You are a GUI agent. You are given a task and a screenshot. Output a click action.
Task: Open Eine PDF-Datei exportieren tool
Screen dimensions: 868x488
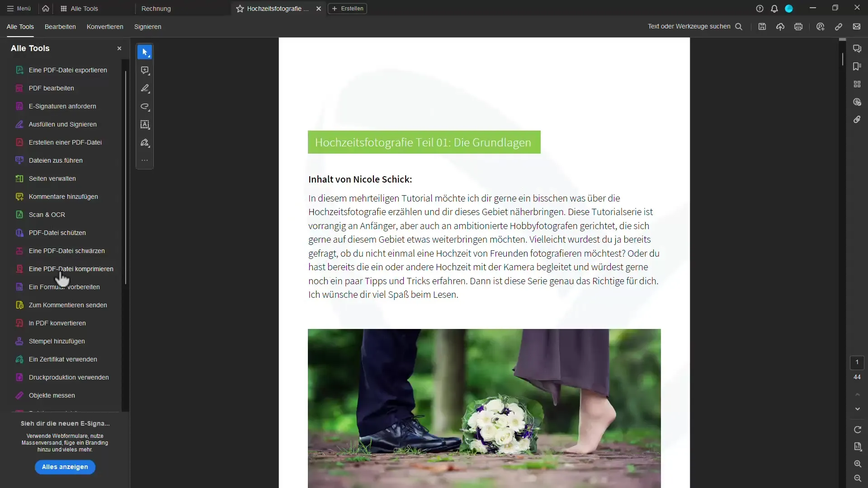67,70
